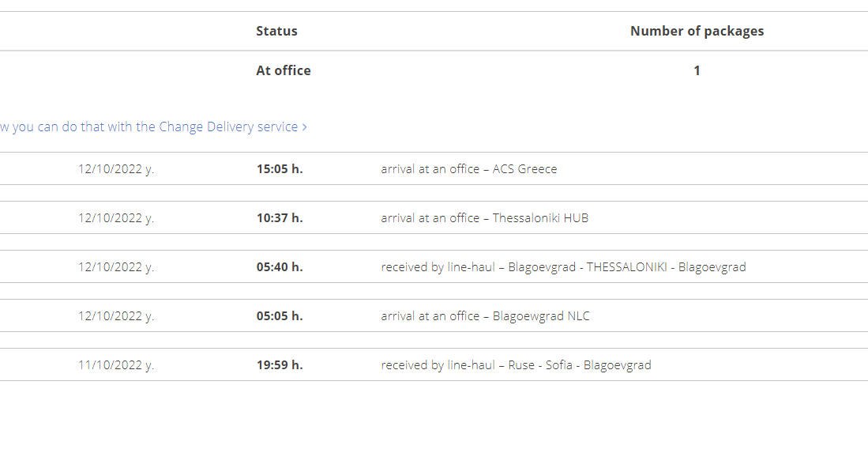Click the package count value 1
The width and height of the screenshot is (868, 453).
pos(697,70)
